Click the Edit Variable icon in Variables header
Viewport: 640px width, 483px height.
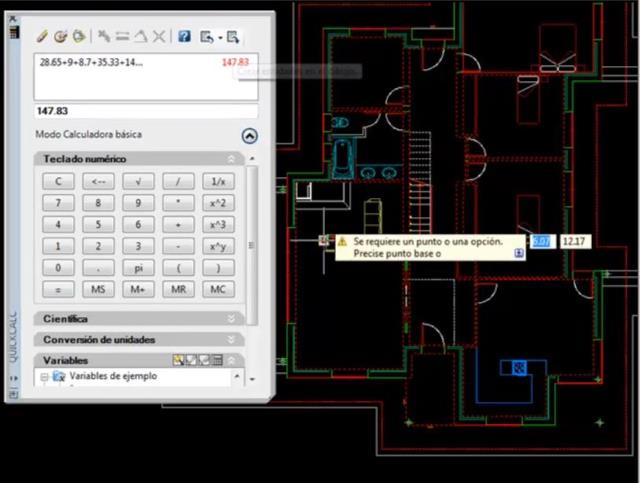(191, 360)
